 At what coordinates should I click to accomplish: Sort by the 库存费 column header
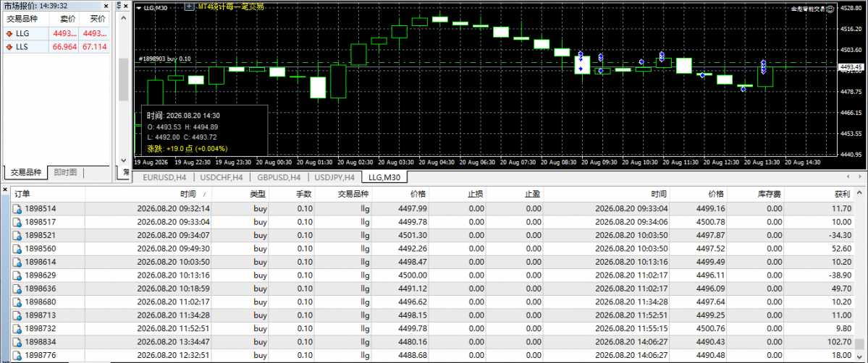click(x=756, y=195)
